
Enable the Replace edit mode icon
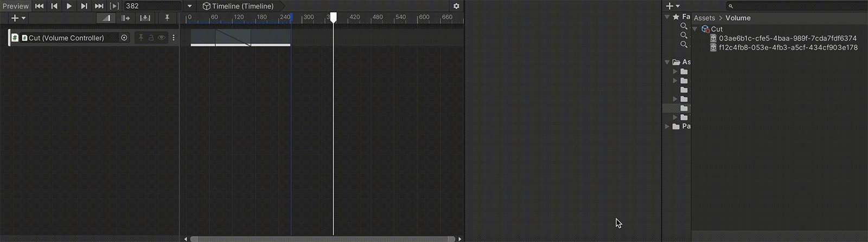(145, 18)
